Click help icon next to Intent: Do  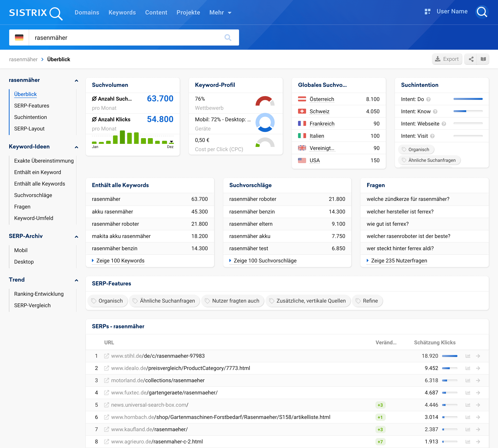coord(428,99)
